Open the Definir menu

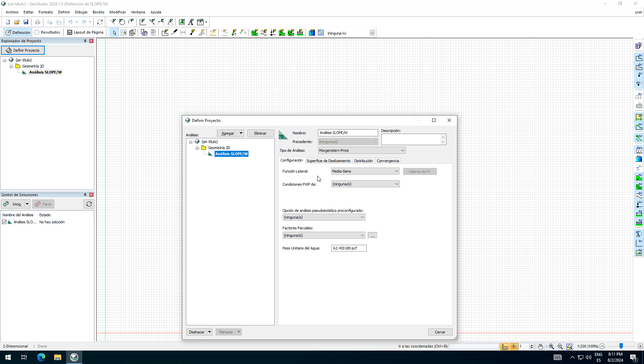coord(64,12)
